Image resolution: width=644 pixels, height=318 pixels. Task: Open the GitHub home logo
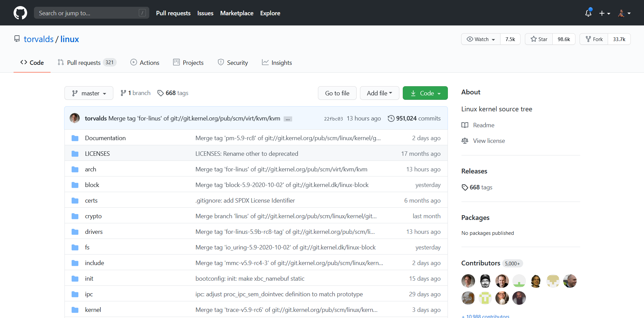point(20,13)
